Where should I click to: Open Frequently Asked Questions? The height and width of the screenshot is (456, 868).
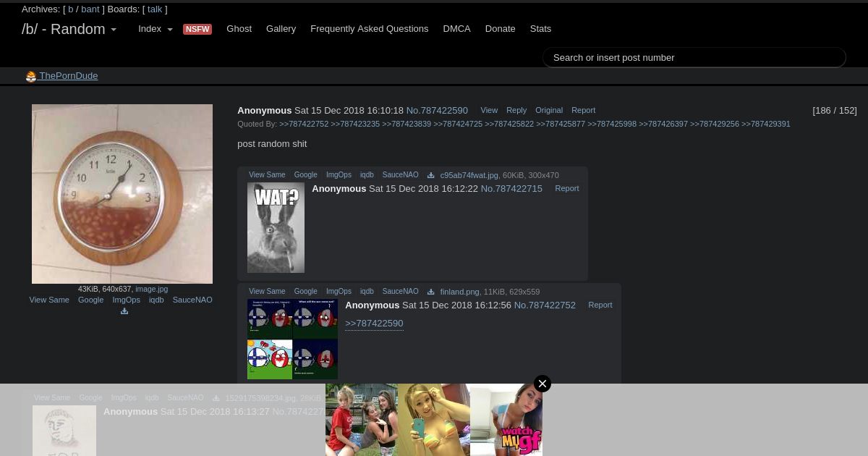(x=369, y=29)
